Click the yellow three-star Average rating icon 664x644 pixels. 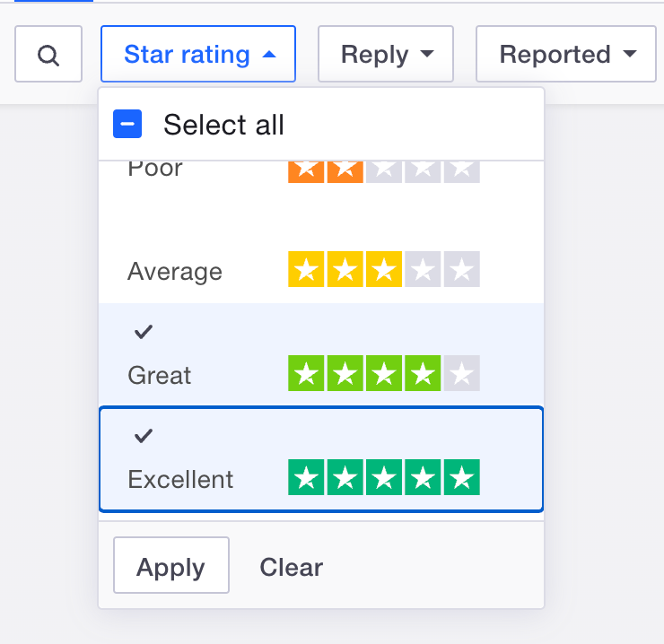pyautogui.click(x=384, y=270)
